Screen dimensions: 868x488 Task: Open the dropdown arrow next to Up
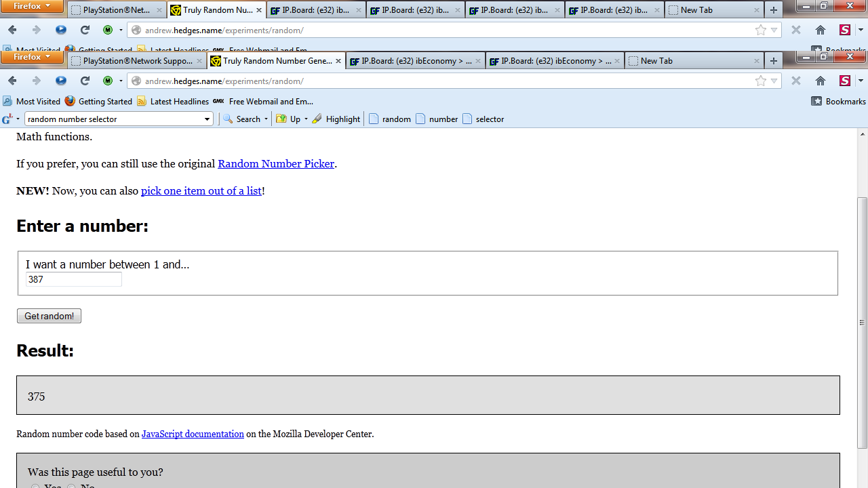[x=306, y=119]
